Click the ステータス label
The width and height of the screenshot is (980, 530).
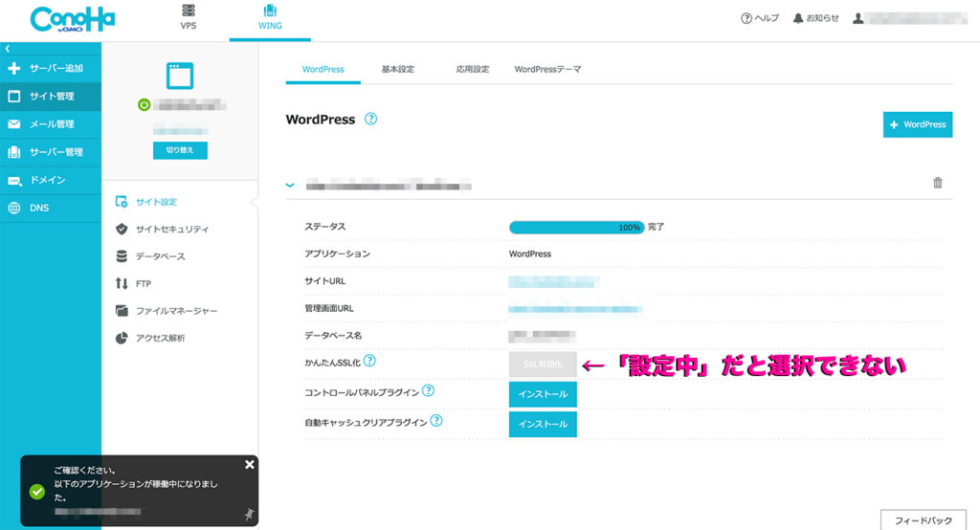click(x=325, y=227)
